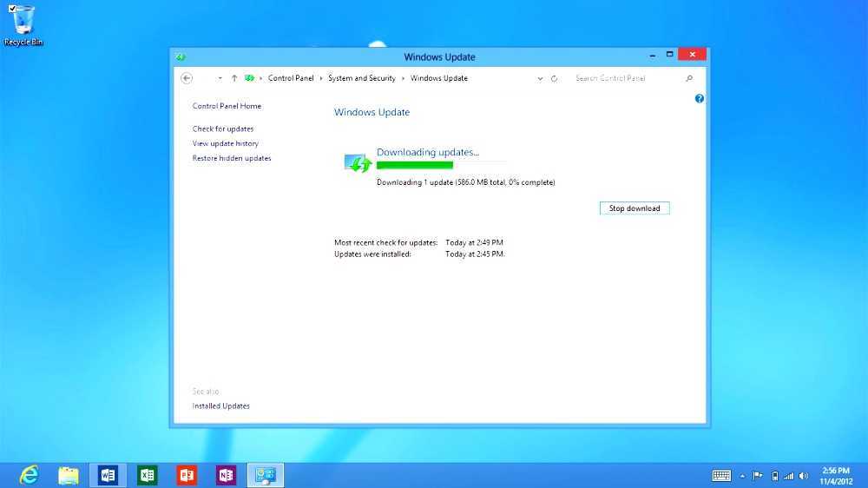Click Control Panel taskbar button
The image size is (868, 488).
(266, 475)
